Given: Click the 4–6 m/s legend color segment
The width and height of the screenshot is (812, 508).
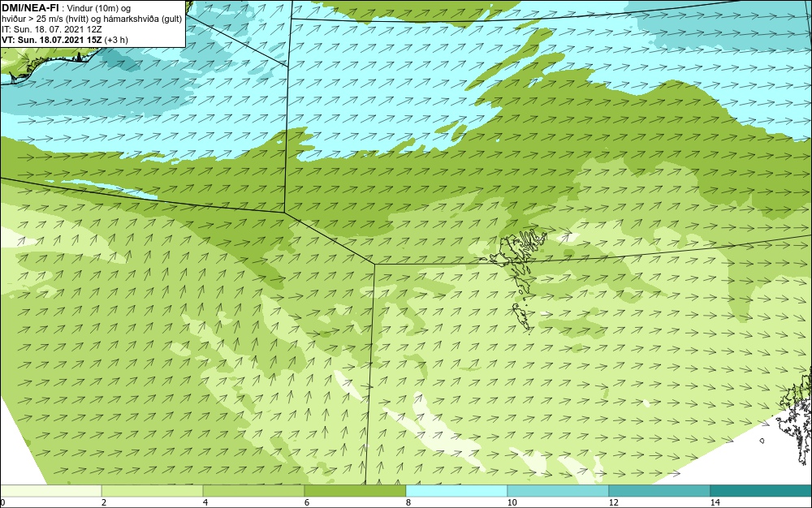Looking at the screenshot, I should coord(253,491).
